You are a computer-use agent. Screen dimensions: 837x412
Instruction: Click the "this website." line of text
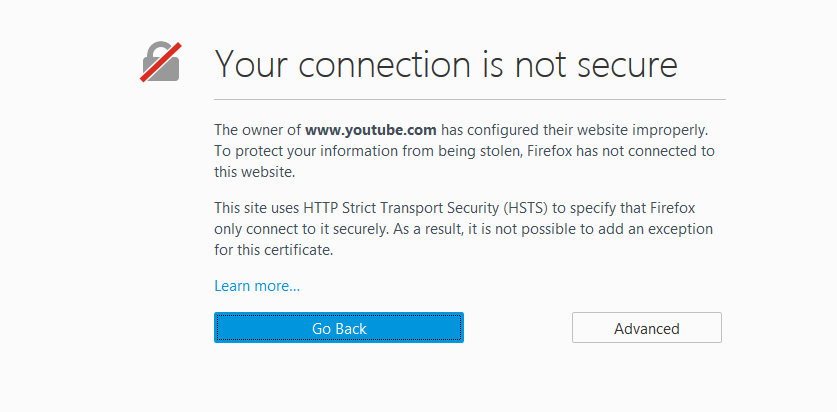point(254,171)
